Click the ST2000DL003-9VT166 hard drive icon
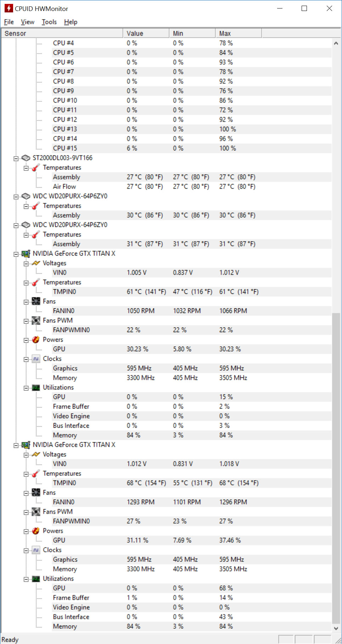The width and height of the screenshot is (342, 644). (x=26, y=158)
